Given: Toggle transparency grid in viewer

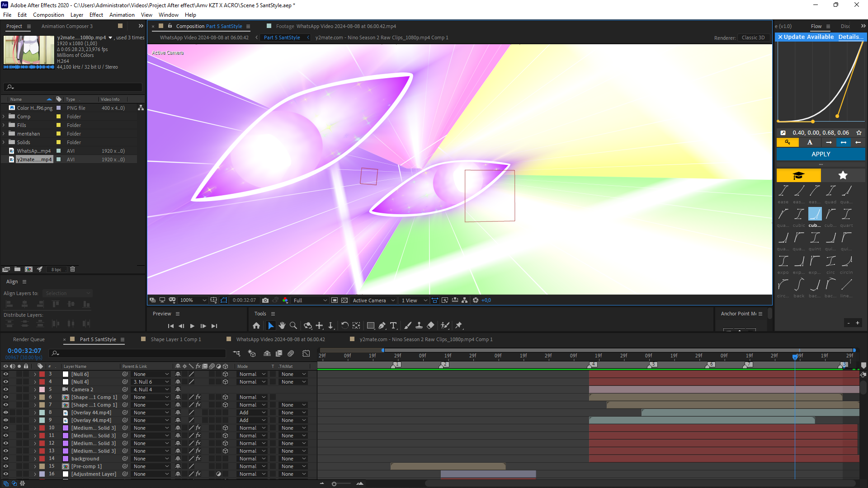Looking at the screenshot, I should tap(344, 300).
